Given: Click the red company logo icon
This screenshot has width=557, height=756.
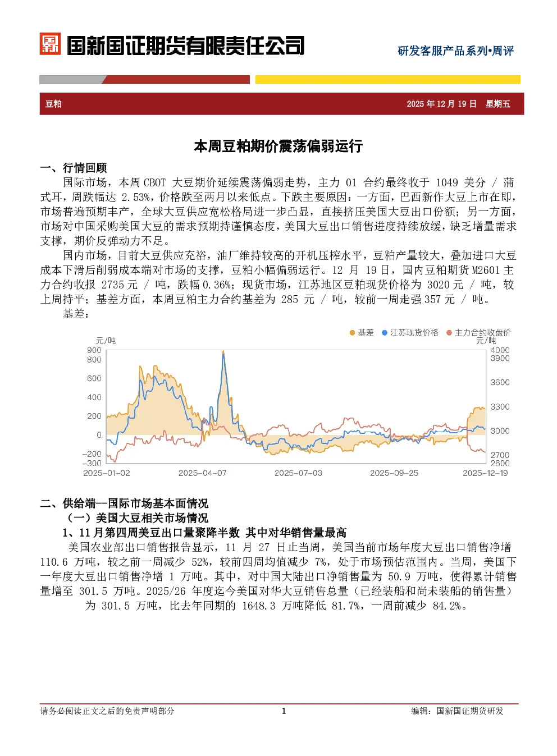Looking at the screenshot, I should [50, 44].
